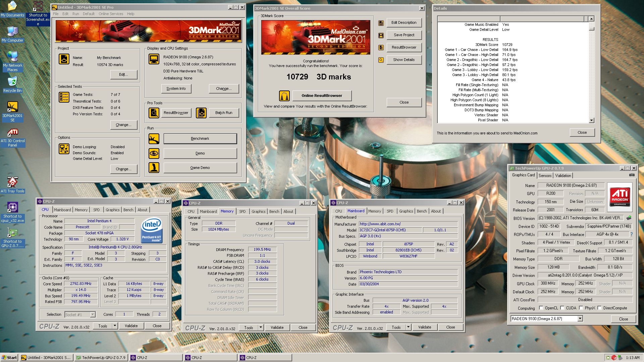Image resolution: width=644 pixels, height=362 pixels.
Task: Click the Benchmark run icon
Action: point(154,138)
